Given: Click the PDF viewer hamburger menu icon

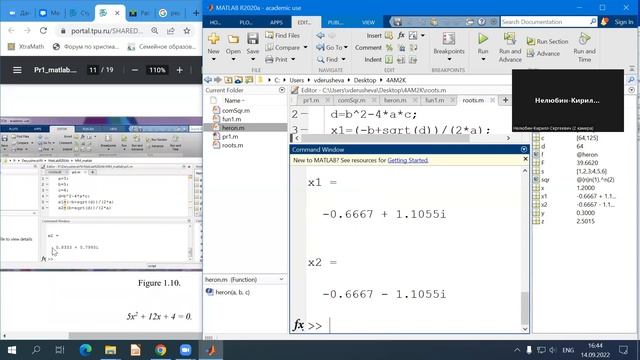Looking at the screenshot, I should [x=17, y=70].
